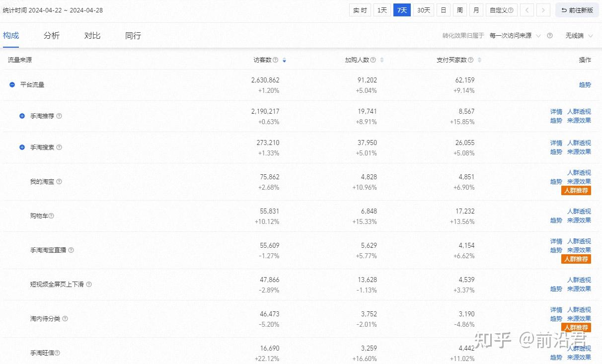Screen dimensions: 602x364
Task: Click 统计时间 2024-04-22 ~ 2024-04-28 text
Action: click(53, 10)
